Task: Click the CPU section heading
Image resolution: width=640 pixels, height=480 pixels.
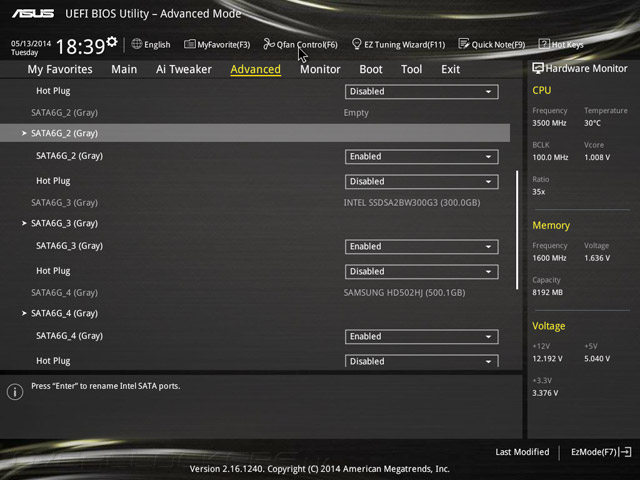Action: [542, 90]
